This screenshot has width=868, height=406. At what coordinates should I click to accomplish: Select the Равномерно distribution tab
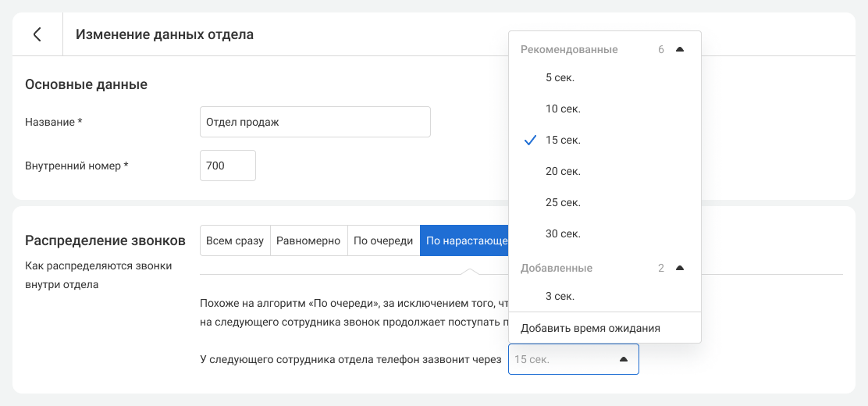click(x=308, y=240)
